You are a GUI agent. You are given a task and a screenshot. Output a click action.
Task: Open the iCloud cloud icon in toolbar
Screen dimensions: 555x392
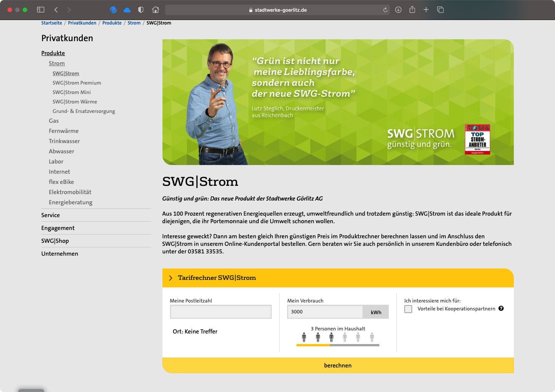point(127,10)
